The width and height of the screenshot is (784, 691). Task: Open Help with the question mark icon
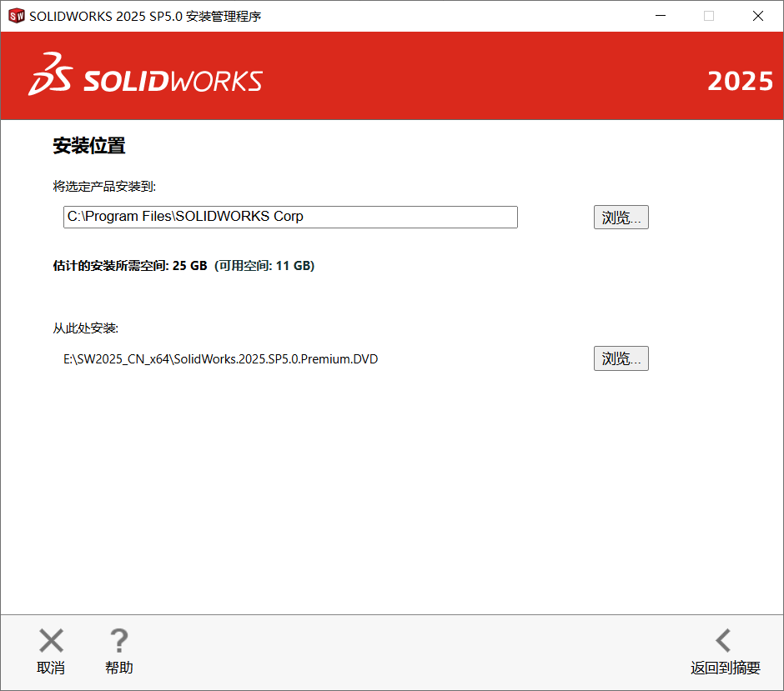pyautogui.click(x=119, y=640)
